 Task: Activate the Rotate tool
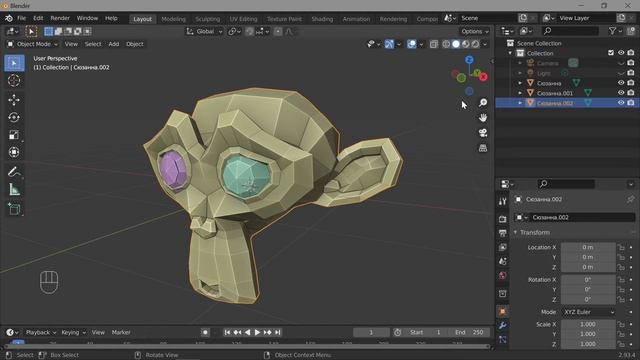(14, 118)
